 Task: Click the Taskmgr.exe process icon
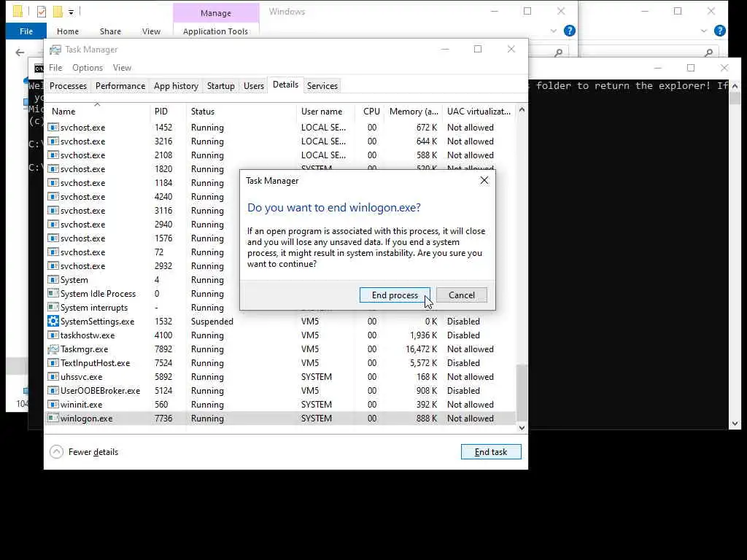click(53, 349)
